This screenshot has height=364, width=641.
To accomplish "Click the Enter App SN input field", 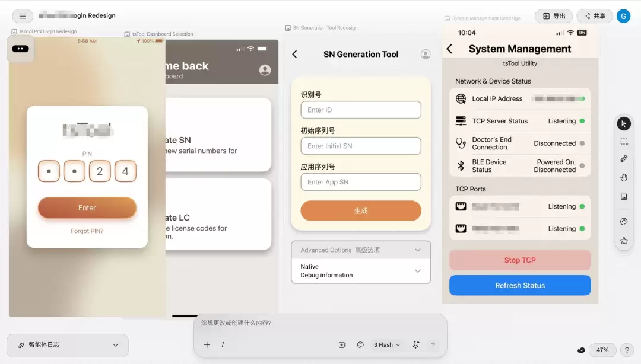I will point(361,182).
